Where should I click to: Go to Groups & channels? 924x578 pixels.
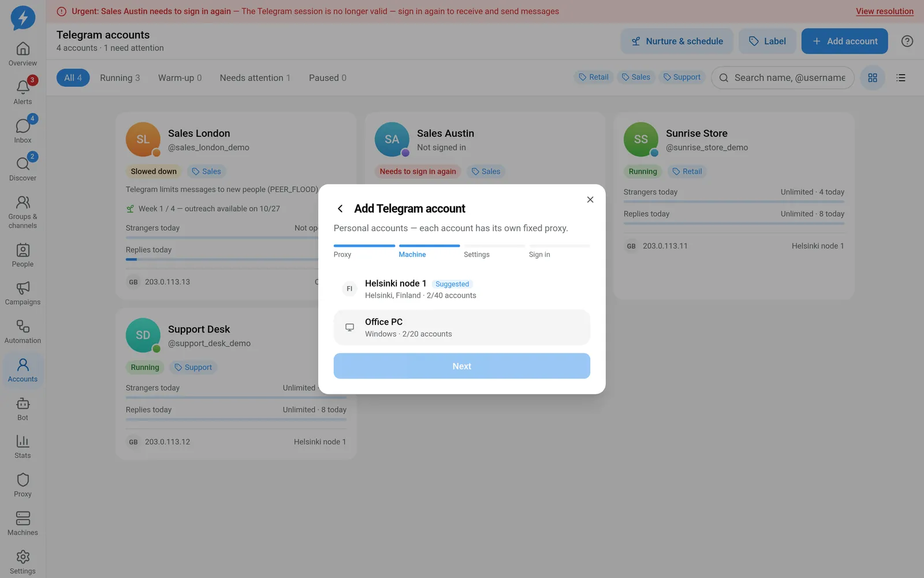coord(23,212)
